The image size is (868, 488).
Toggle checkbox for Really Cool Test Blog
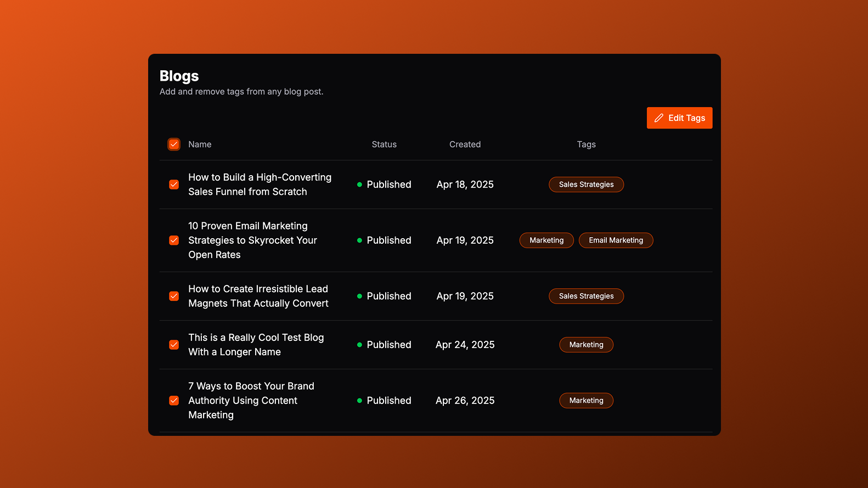(174, 345)
